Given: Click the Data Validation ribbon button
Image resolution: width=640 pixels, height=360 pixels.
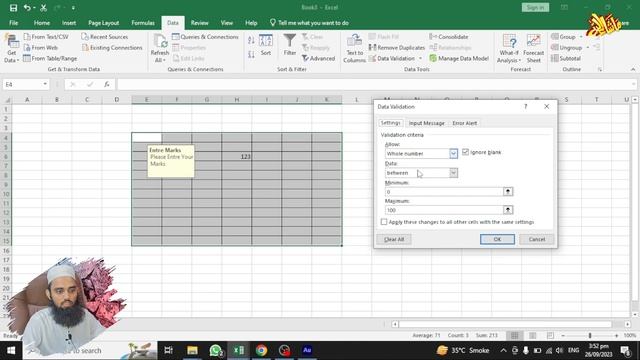Looking at the screenshot, I should coord(392,59).
